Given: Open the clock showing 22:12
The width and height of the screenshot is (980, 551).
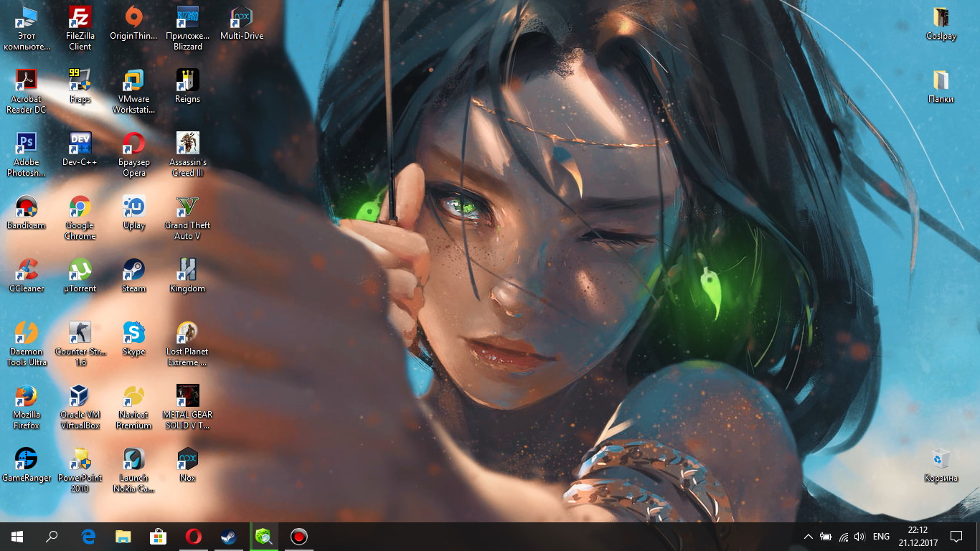Looking at the screenshot, I should tap(918, 537).
